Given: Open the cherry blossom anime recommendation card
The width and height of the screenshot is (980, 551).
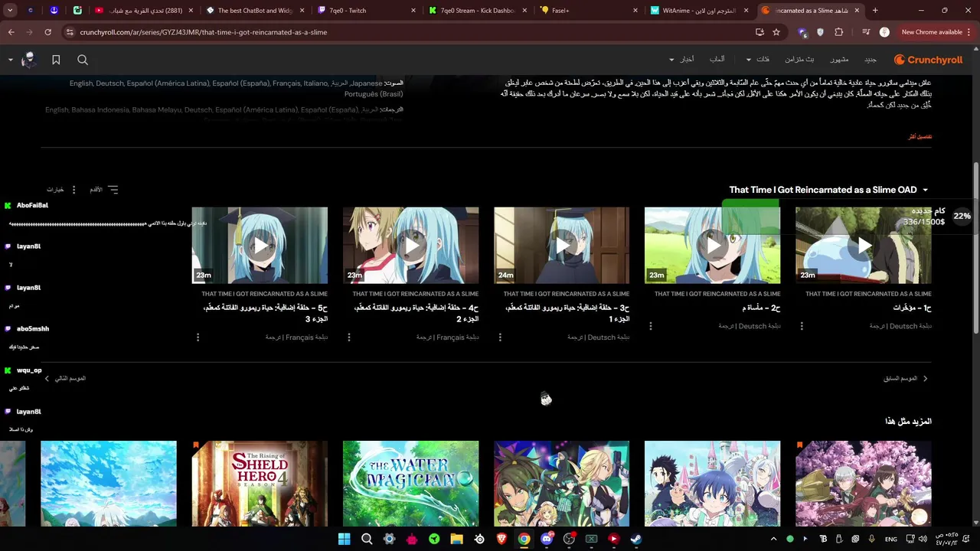Looking at the screenshot, I should 864,484.
